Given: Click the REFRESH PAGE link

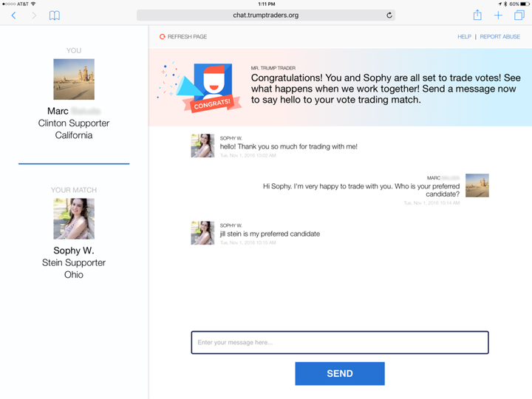Looking at the screenshot, I should pyautogui.click(x=187, y=37).
